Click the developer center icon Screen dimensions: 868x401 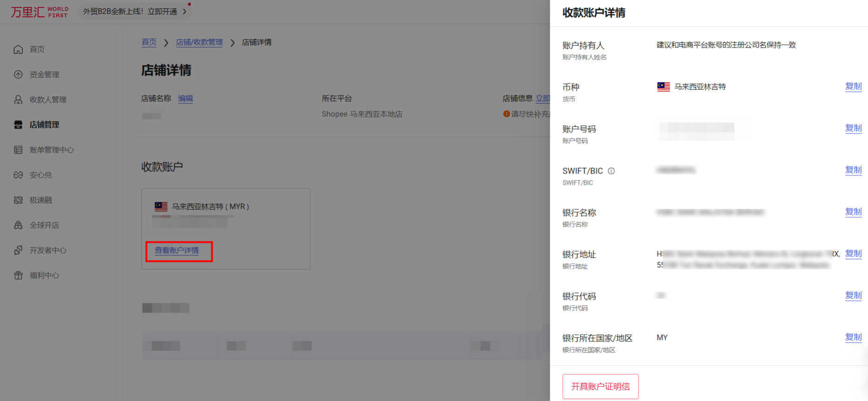pos(18,250)
